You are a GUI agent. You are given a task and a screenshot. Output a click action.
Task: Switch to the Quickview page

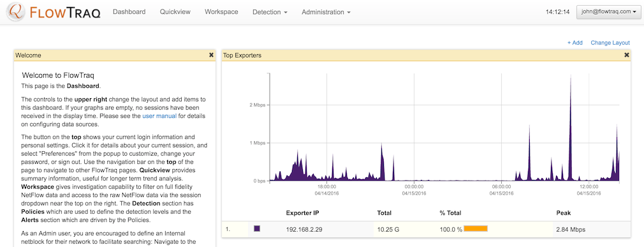pos(175,12)
